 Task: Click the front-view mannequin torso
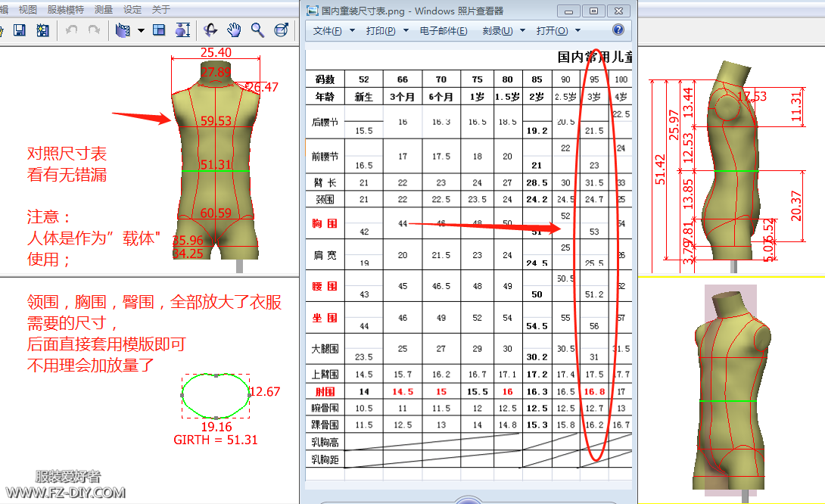pyautogui.click(x=216, y=160)
